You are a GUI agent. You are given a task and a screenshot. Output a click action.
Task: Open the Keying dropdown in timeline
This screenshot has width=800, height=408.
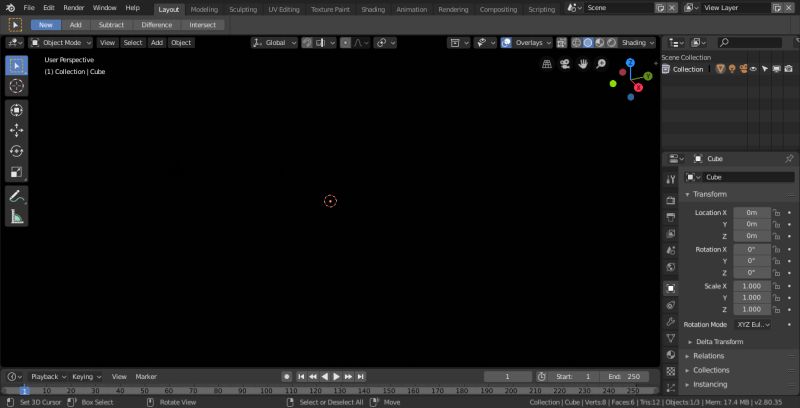87,376
